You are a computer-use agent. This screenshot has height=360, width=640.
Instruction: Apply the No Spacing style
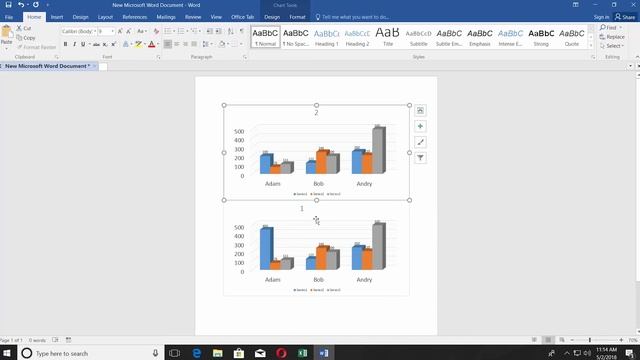click(x=296, y=37)
